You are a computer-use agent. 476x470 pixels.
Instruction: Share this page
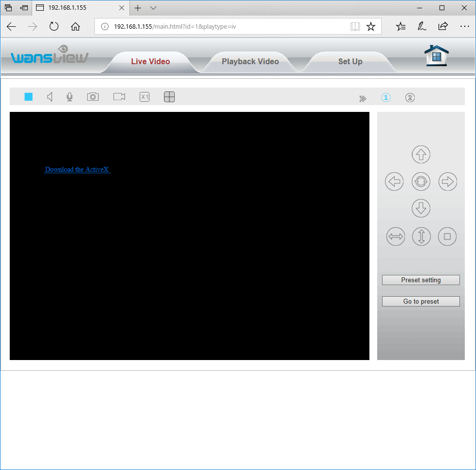pos(443,27)
